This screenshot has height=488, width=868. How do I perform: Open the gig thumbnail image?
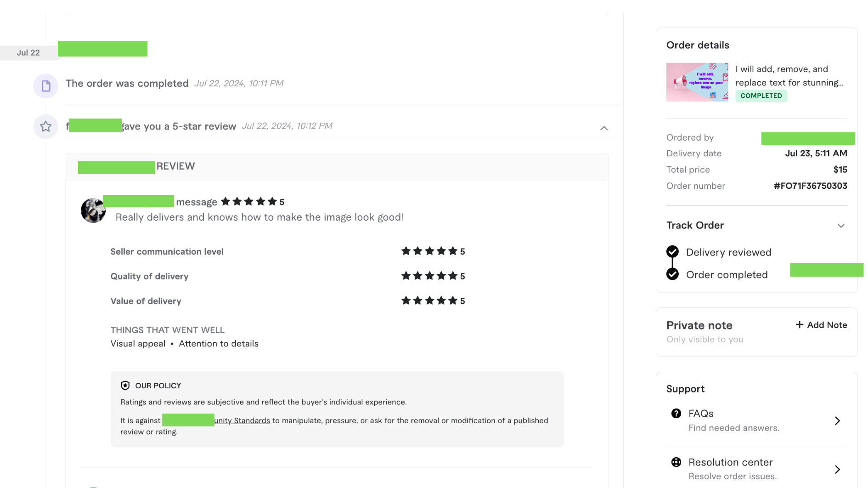pos(697,82)
